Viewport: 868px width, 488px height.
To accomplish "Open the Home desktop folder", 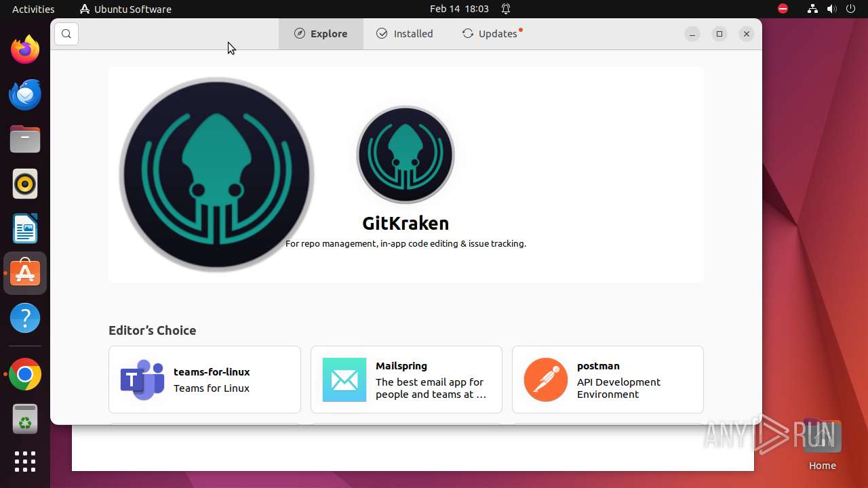I will pos(822,445).
